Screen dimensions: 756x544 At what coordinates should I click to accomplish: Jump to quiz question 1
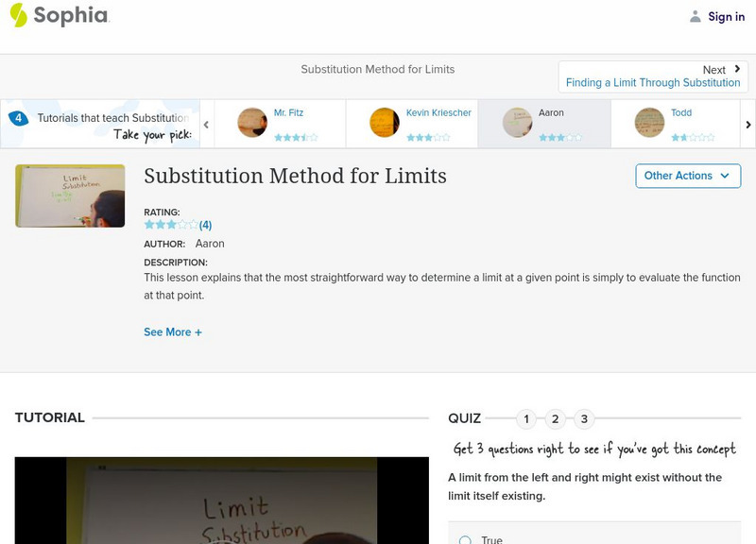pyautogui.click(x=526, y=418)
